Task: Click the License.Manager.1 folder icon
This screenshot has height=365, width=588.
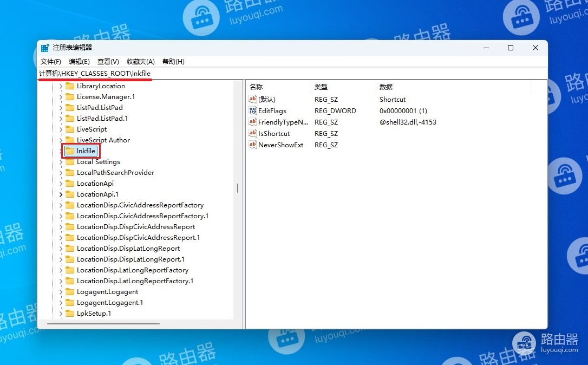Action: pos(70,97)
